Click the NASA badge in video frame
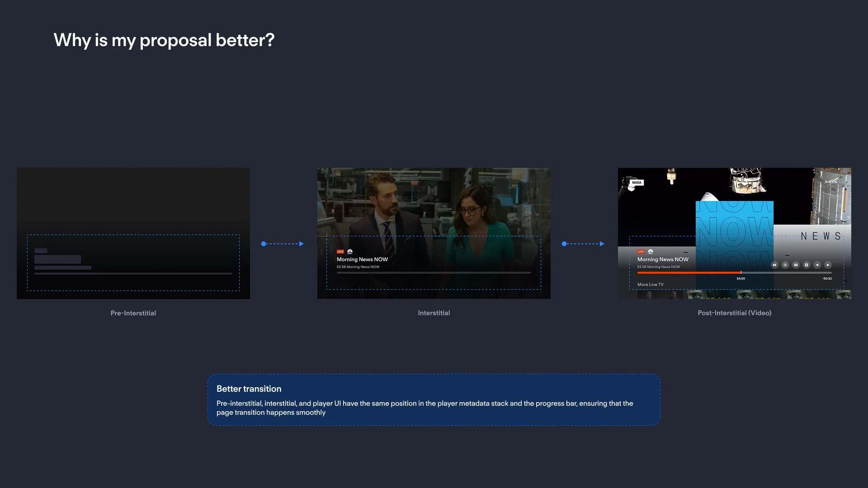 (x=637, y=183)
